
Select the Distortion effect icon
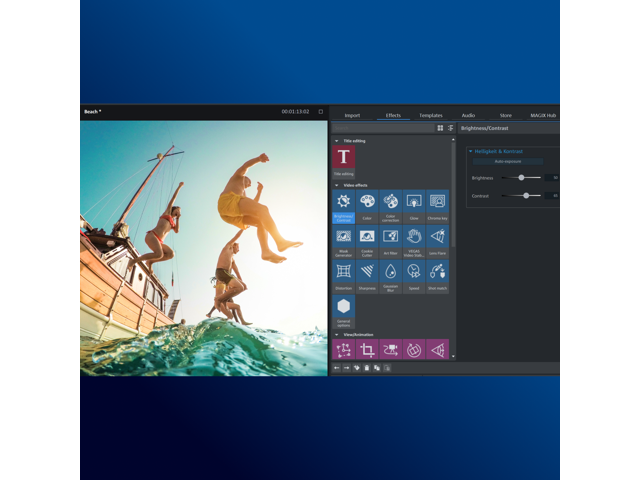pos(344,274)
